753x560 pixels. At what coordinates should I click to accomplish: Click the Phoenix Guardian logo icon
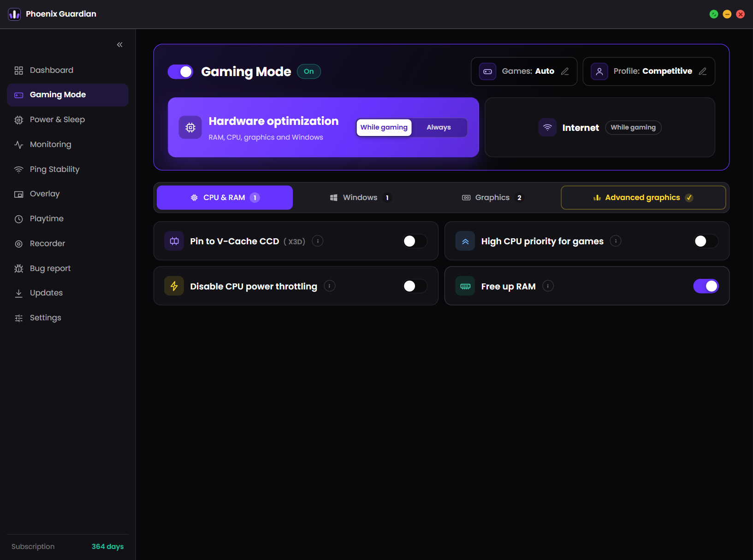point(14,14)
